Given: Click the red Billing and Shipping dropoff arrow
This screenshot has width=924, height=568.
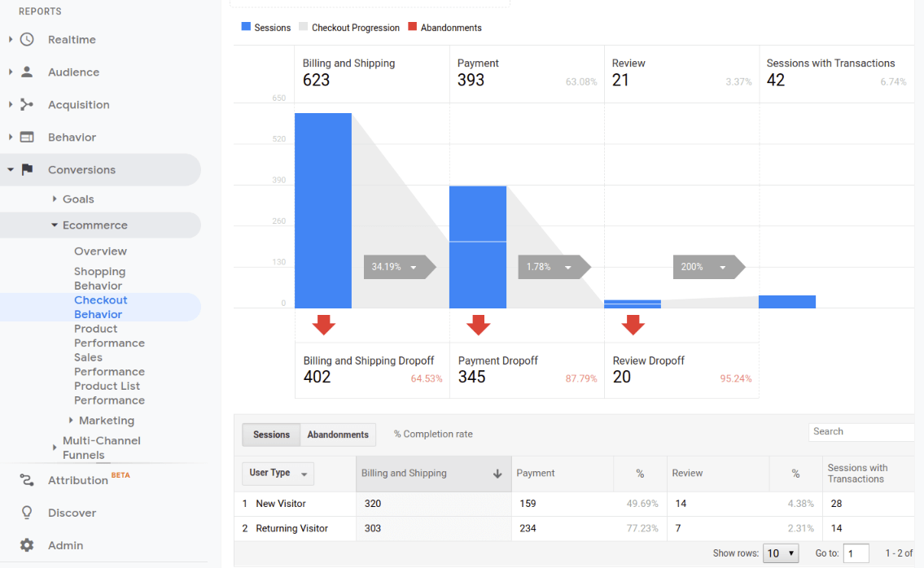Looking at the screenshot, I should 323,325.
